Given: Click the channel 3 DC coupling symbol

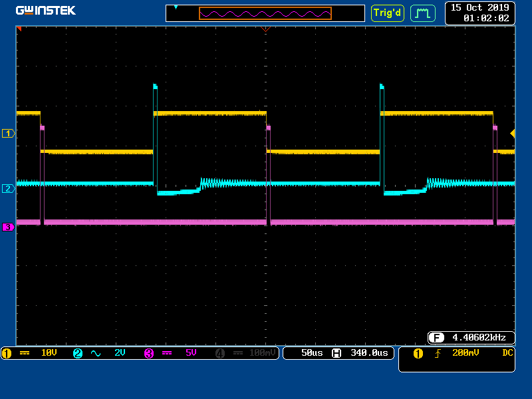Looking at the screenshot, I should coord(167,353).
